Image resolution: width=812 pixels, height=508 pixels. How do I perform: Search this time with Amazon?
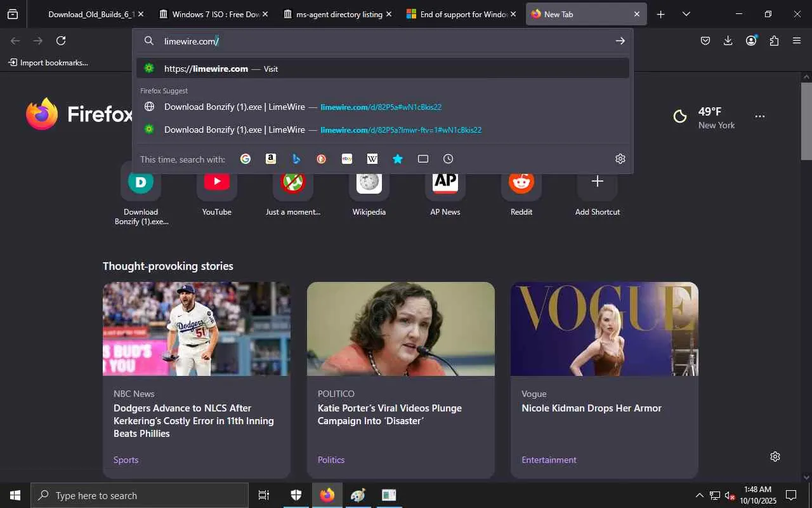[271, 159]
